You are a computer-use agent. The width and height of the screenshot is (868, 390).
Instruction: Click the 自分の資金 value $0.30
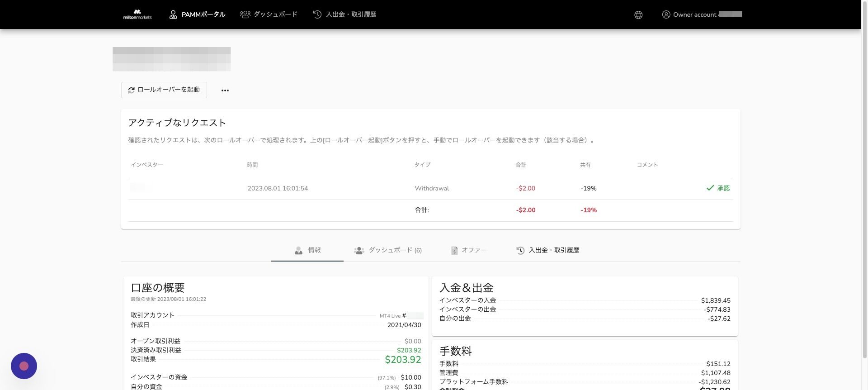[x=413, y=387]
